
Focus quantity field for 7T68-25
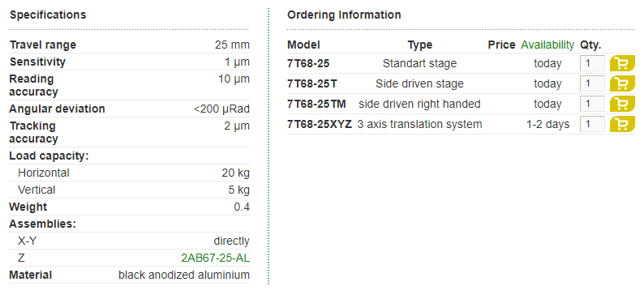pos(592,63)
